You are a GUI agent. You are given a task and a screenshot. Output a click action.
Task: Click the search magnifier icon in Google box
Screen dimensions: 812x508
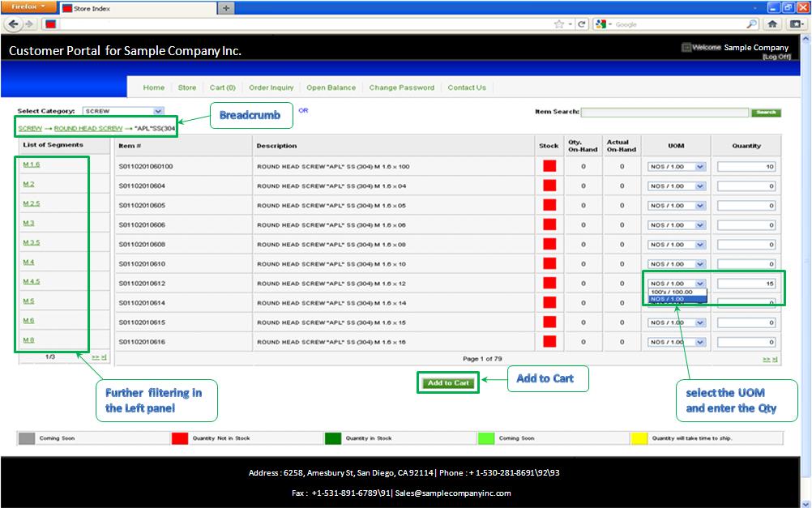pos(751,23)
